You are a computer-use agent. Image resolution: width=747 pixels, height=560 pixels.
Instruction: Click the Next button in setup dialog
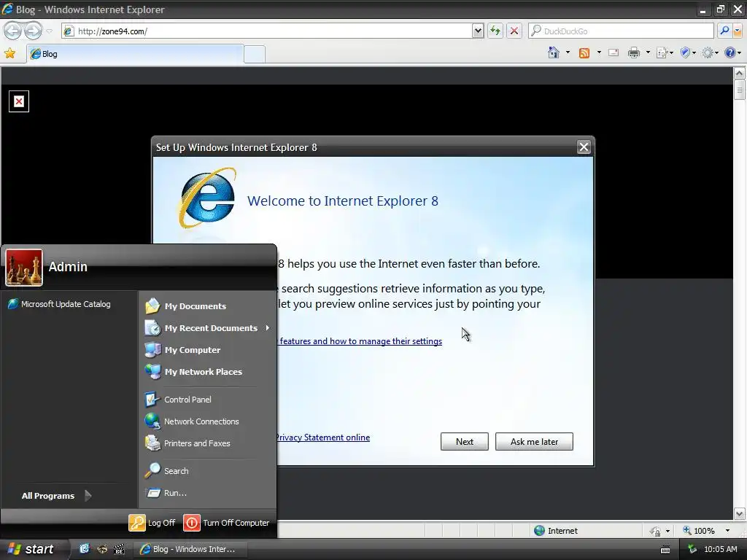[465, 441]
